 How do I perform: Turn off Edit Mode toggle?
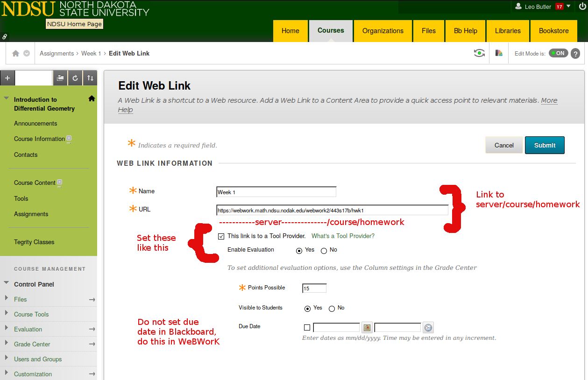point(558,53)
